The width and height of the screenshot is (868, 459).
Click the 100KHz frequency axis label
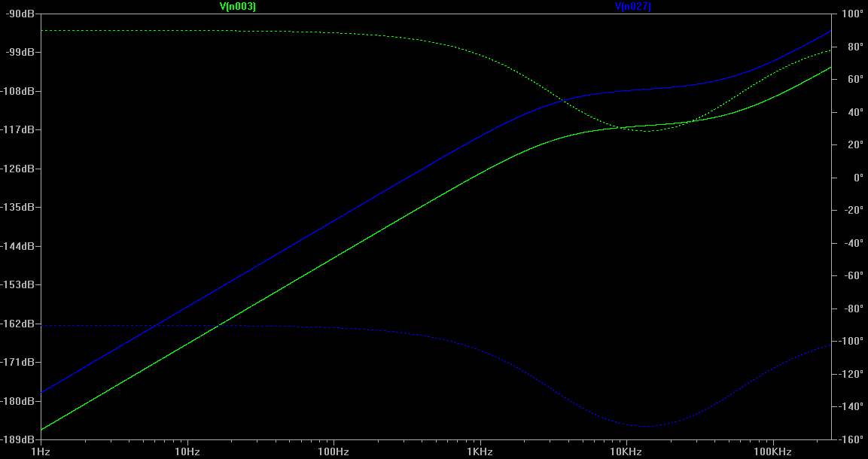773,451
